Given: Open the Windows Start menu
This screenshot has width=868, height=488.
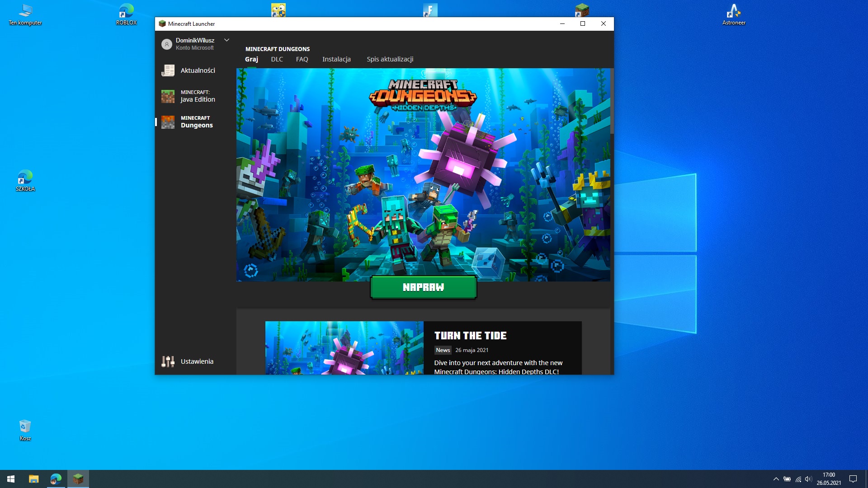Looking at the screenshot, I should click(11, 479).
